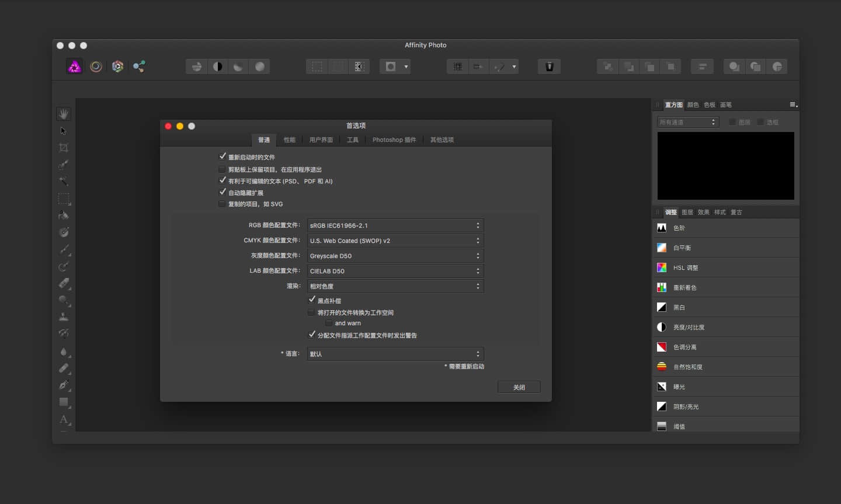Open 语言 dropdown showing 默认
This screenshot has width=841, height=504.
[395, 354]
